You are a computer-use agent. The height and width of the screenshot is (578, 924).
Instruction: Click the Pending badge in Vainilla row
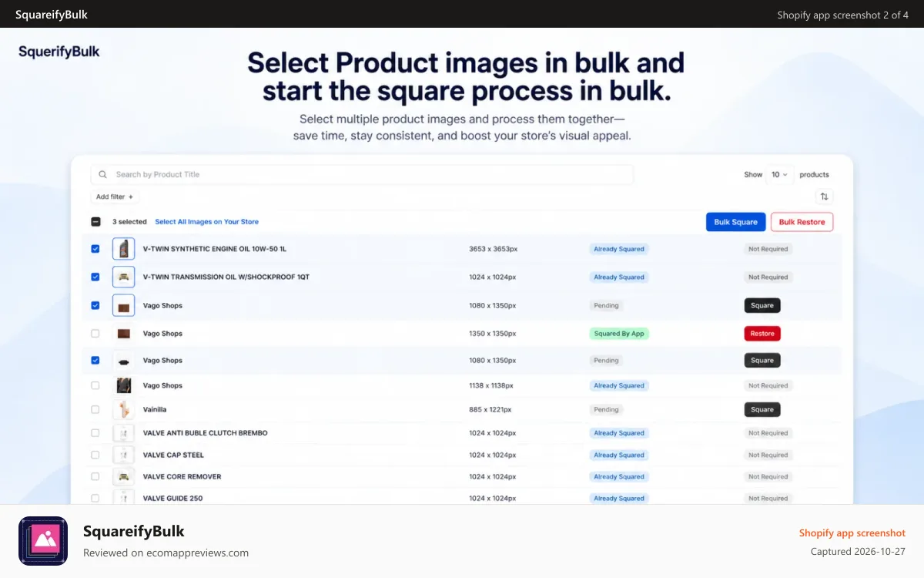(x=606, y=409)
